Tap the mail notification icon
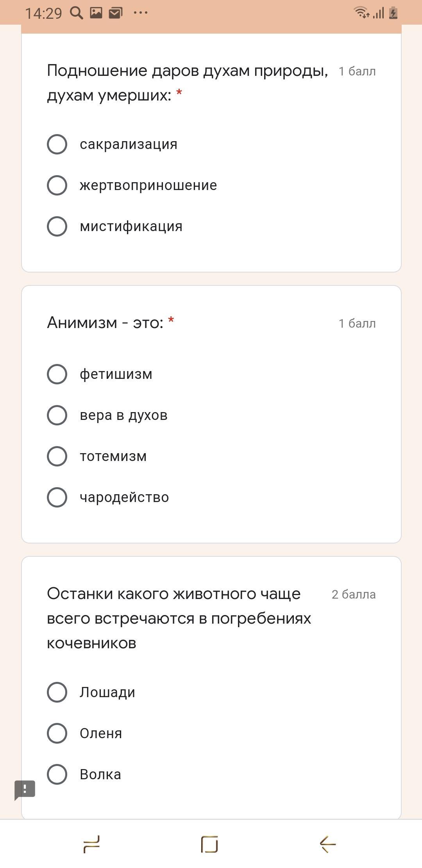This screenshot has width=422, height=868. [x=115, y=13]
